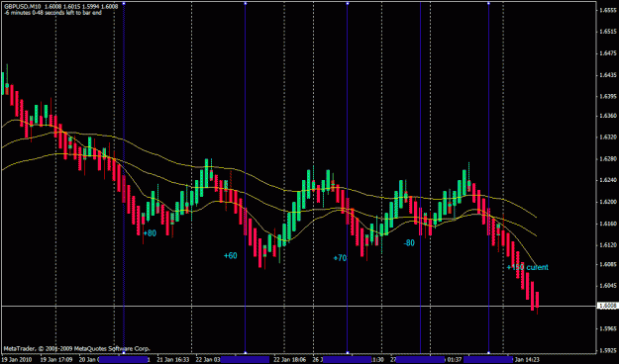Screen dimensions: 619x364
Task: Click the '21 Jan 16:33' time axis label
Action: 173,360
